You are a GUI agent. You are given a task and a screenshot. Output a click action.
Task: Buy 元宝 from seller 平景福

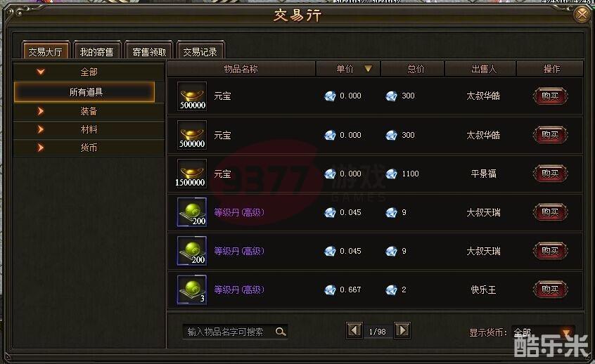point(550,174)
